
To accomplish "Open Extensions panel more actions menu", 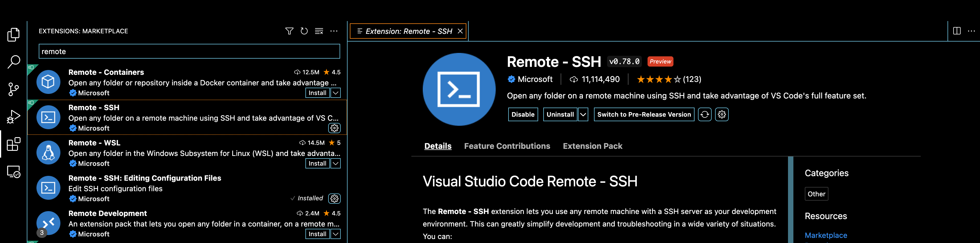I will tap(334, 31).
